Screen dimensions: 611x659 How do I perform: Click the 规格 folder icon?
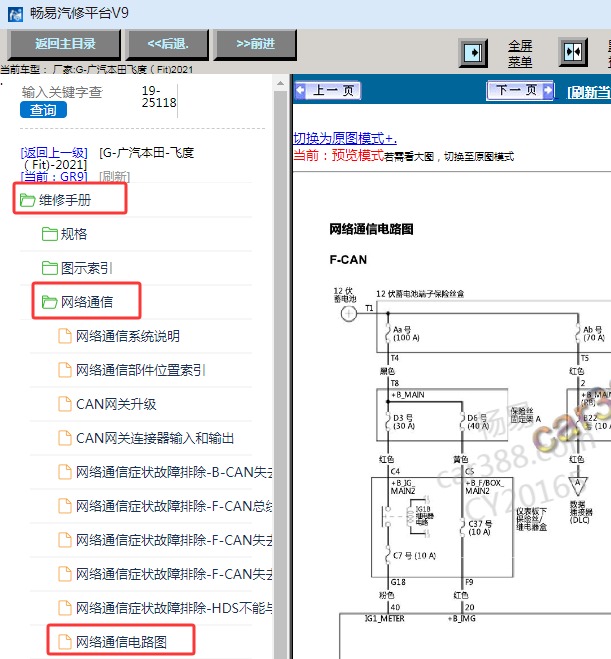click(x=50, y=234)
